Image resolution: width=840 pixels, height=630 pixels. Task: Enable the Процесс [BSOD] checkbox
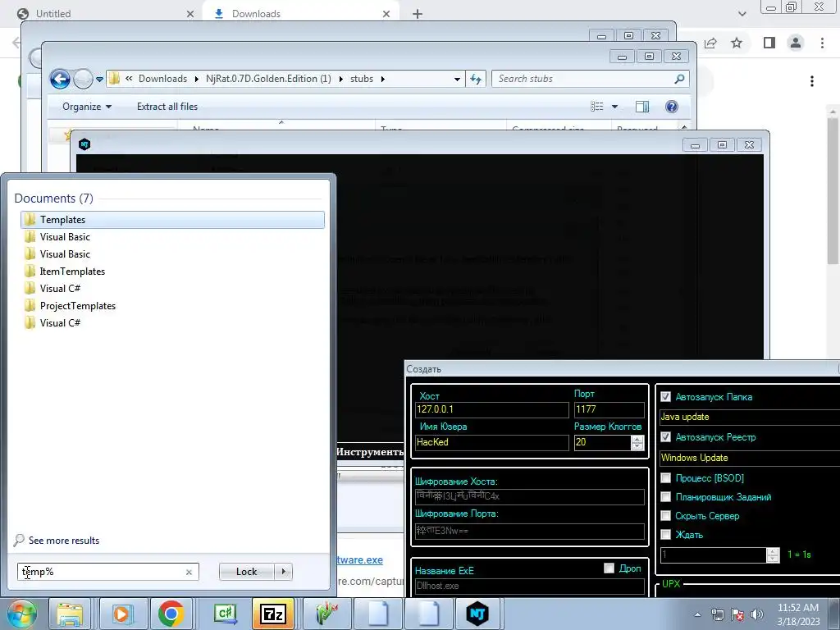pyautogui.click(x=665, y=478)
